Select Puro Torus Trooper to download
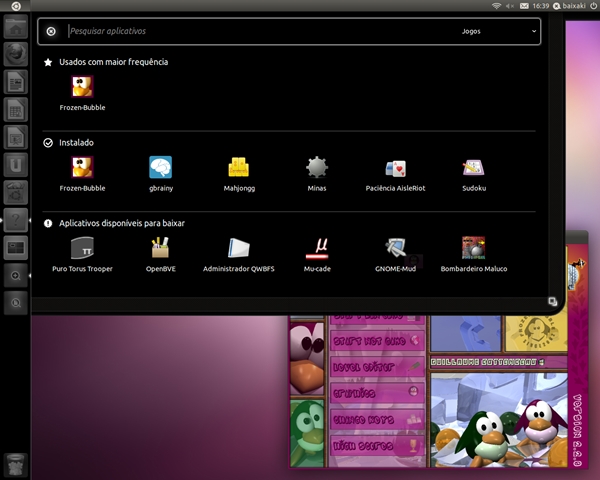The height and width of the screenshot is (480, 600). [x=82, y=248]
